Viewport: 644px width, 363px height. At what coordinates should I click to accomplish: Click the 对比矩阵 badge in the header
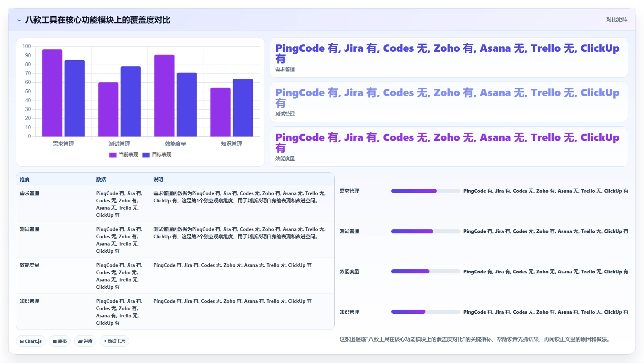(617, 19)
